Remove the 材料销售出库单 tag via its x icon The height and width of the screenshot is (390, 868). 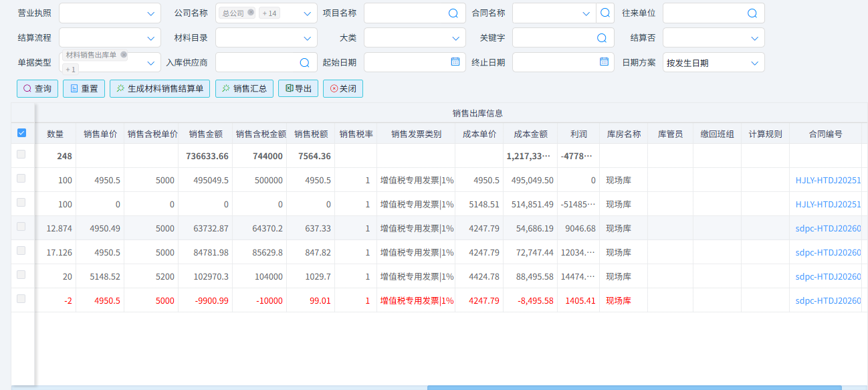click(x=124, y=55)
